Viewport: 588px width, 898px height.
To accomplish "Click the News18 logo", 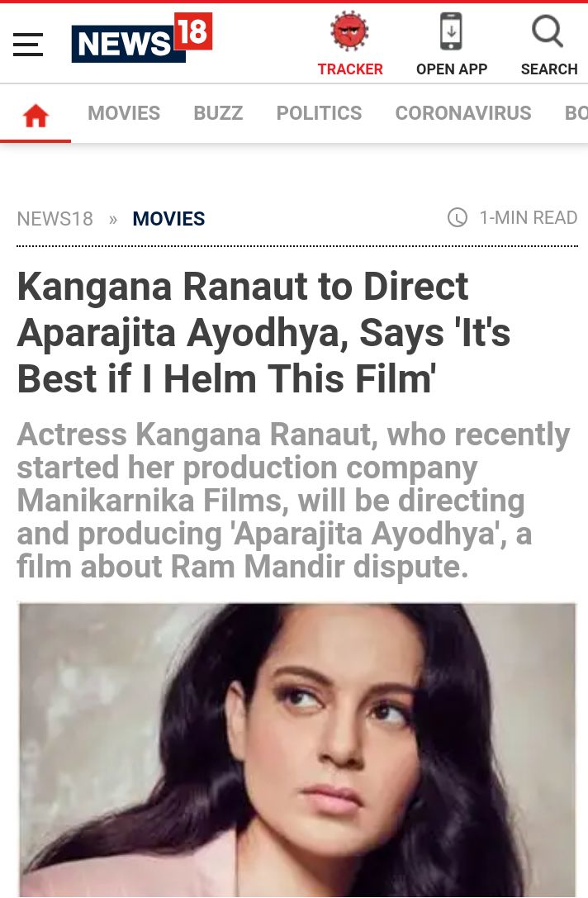I will [x=142, y=37].
